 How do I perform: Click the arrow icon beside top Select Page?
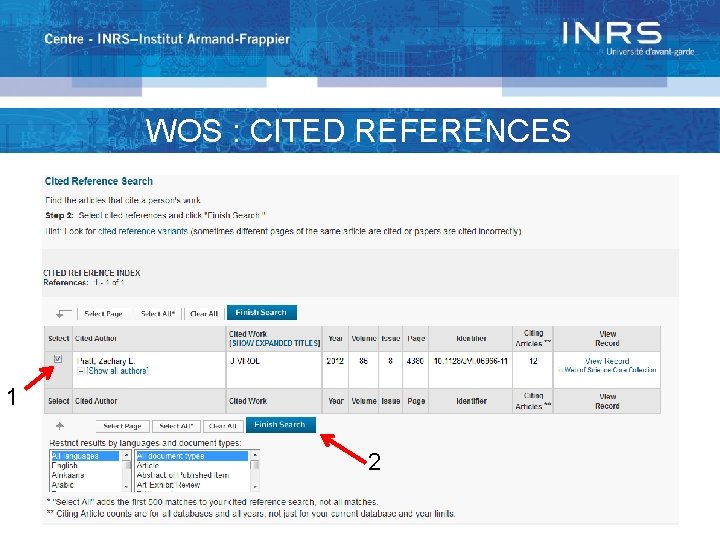(x=63, y=314)
